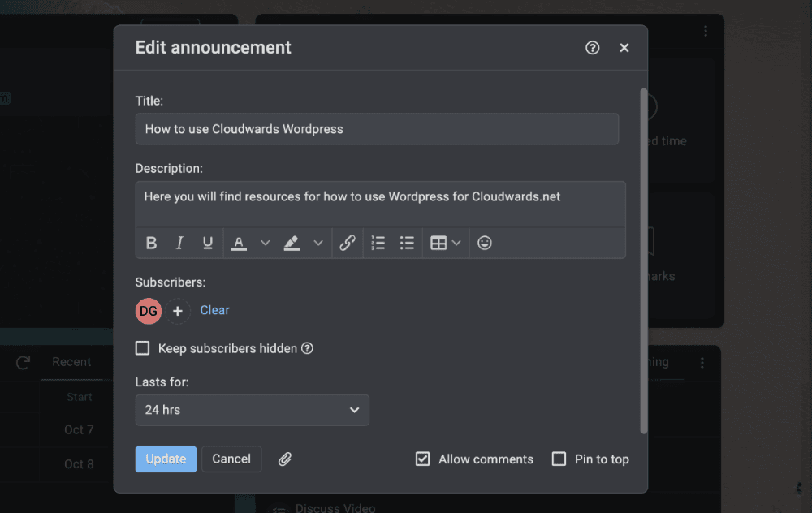Add a subscriber with plus button
This screenshot has width=812, height=513.
click(x=178, y=311)
